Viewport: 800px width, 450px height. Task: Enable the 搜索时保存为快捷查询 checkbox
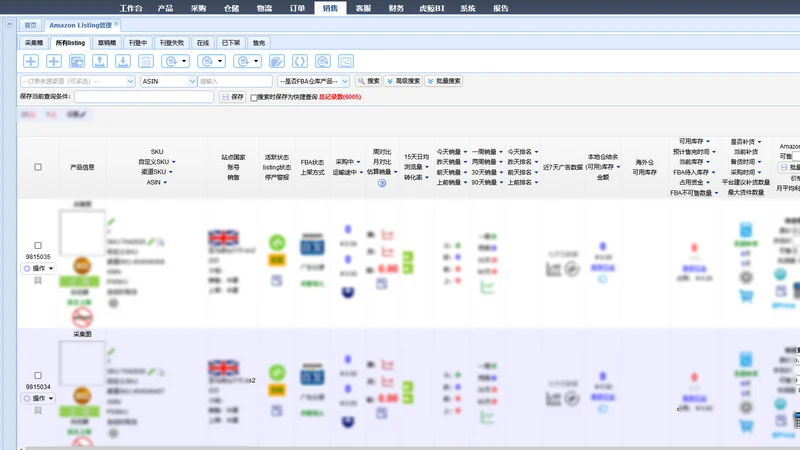point(254,97)
